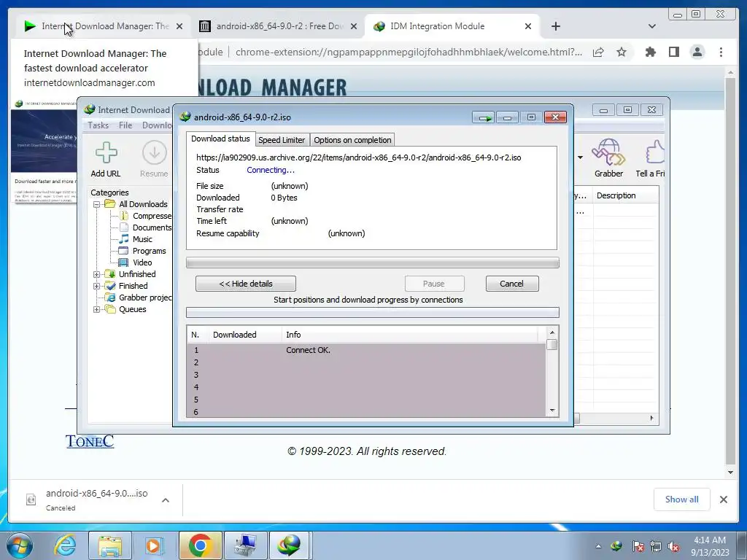Open the Tasks menu in IDM
Viewport: 747px width, 560px height.
(x=98, y=125)
